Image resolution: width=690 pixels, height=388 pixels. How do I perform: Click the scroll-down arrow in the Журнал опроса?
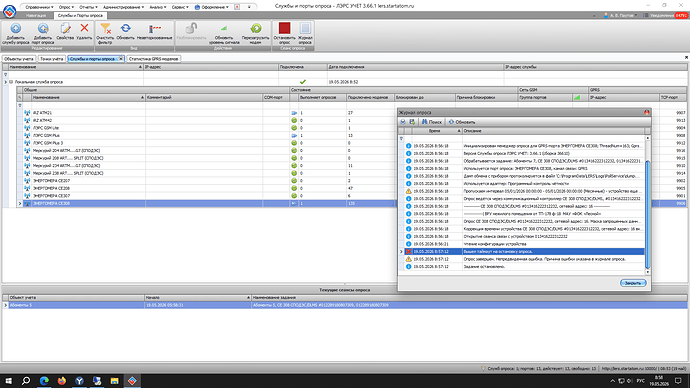[x=647, y=272]
